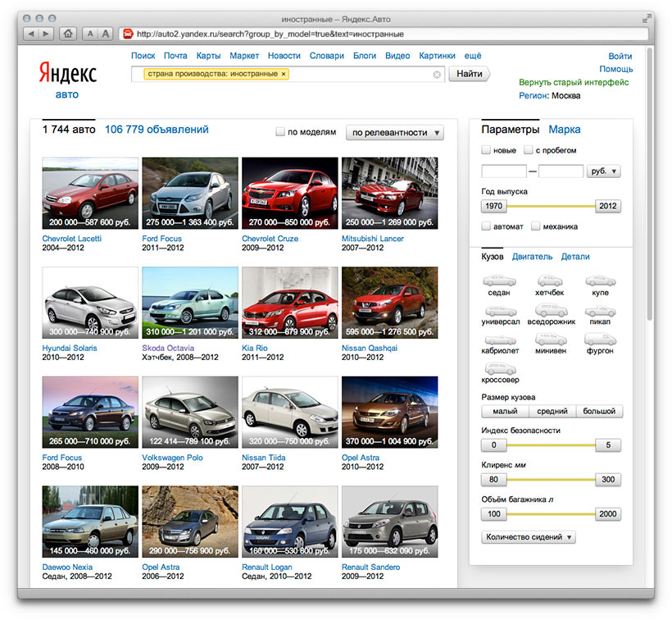
Task: Click the browser home button
Action: click(68, 34)
